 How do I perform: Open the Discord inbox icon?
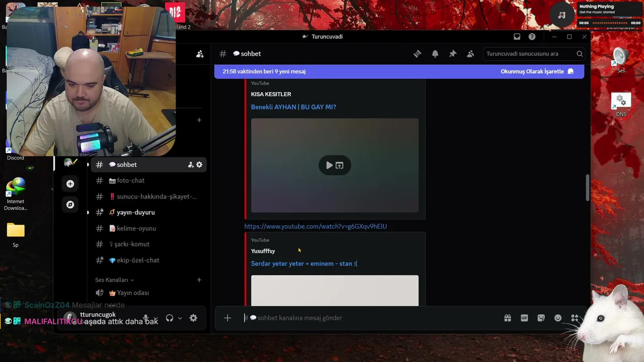(517, 37)
